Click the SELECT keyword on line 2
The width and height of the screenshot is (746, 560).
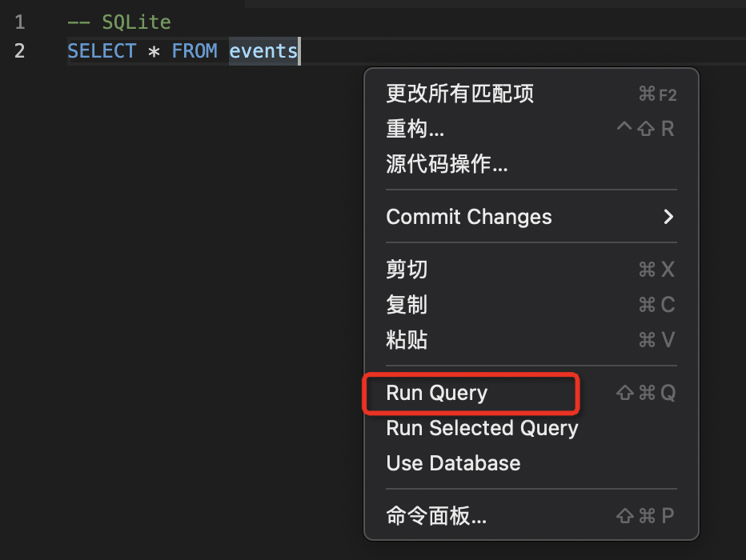(102, 50)
